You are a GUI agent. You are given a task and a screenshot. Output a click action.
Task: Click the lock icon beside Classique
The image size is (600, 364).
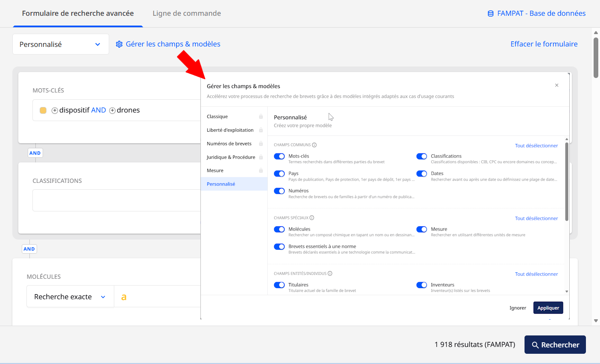coord(261,116)
